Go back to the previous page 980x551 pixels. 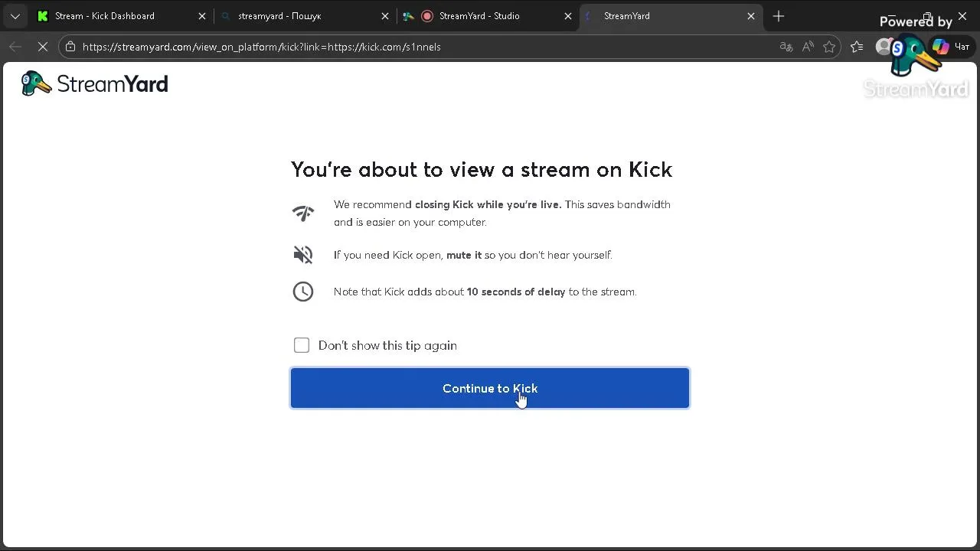(15, 47)
